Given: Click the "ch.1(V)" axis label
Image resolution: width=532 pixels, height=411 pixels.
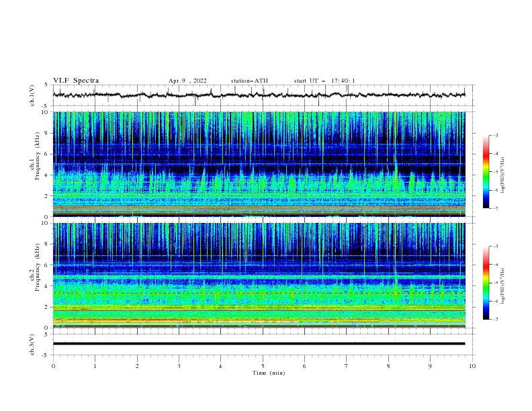Looking at the screenshot, I should 32,95.
